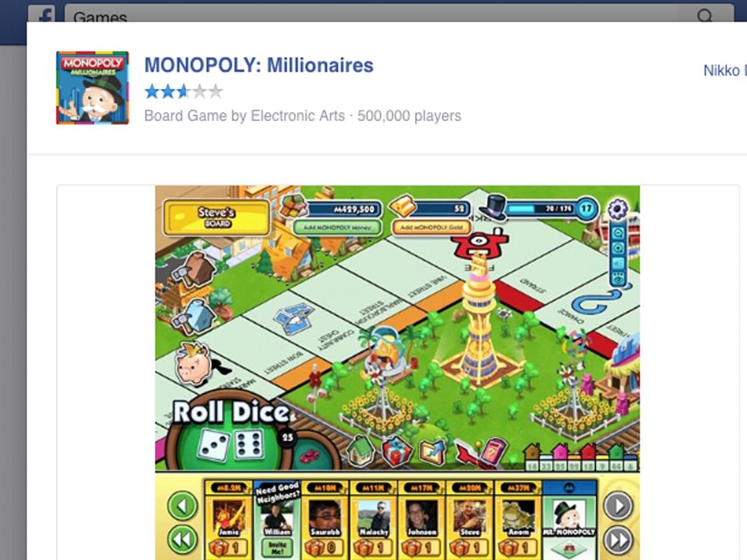Advance friends list with right arrow
The height and width of the screenshot is (560, 747).
click(617, 506)
